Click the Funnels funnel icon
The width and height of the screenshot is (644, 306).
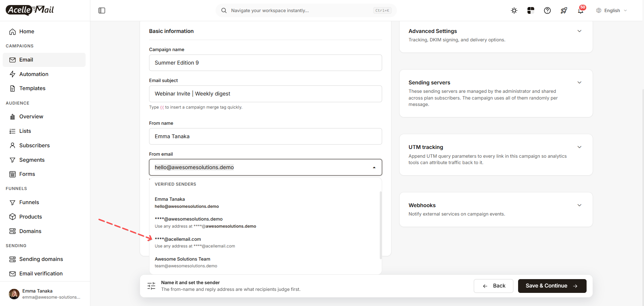pyautogui.click(x=12, y=202)
